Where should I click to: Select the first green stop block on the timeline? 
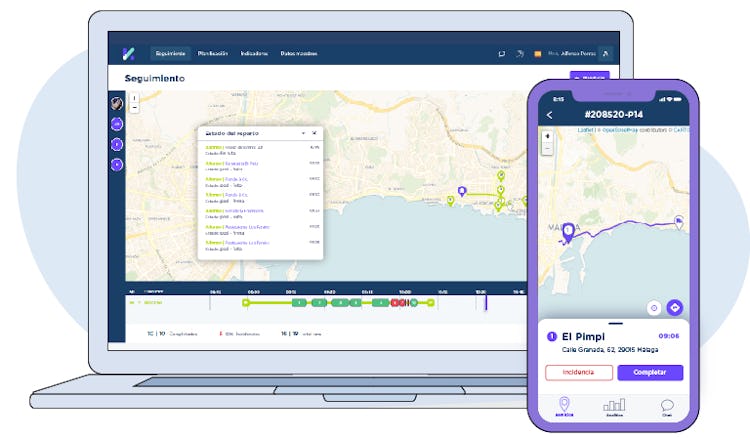299,303
